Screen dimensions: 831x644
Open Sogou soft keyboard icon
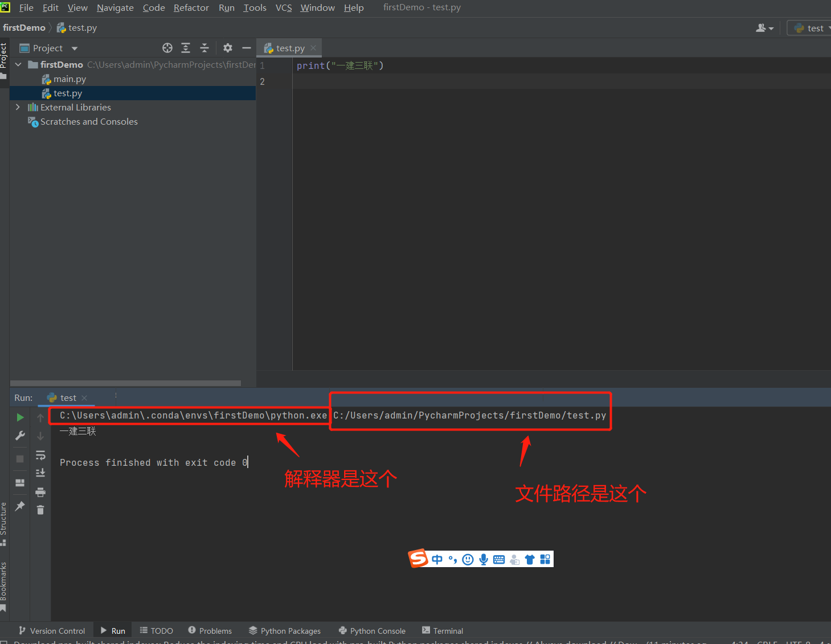click(499, 559)
